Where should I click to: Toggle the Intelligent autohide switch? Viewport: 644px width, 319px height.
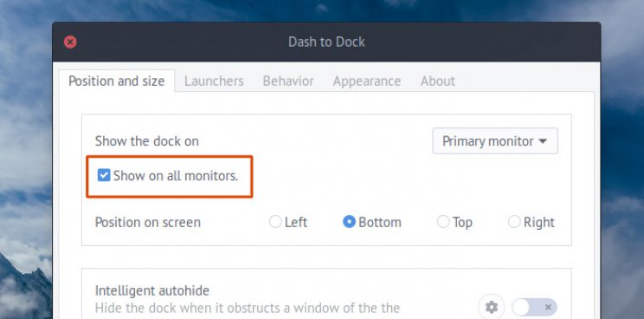coord(534,307)
